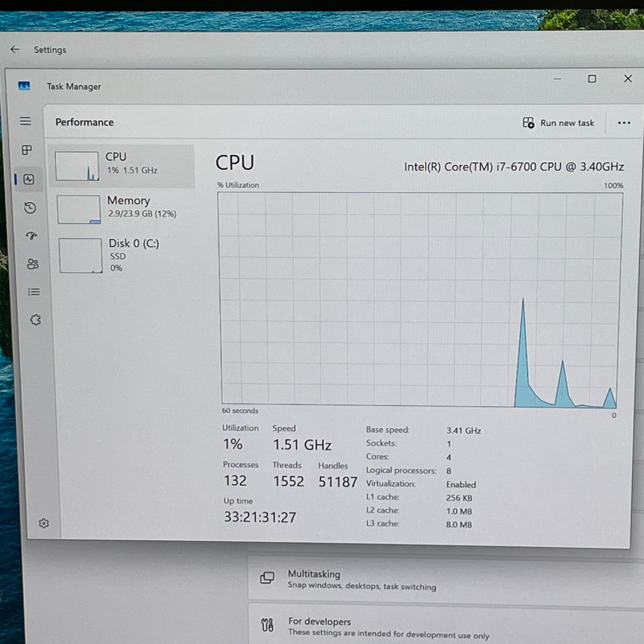
Task: Click the Run new task button
Action: click(x=559, y=123)
